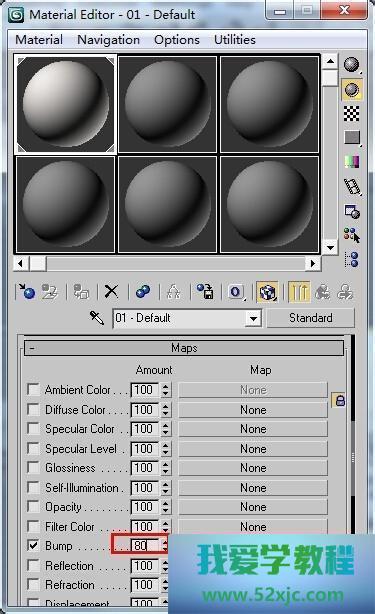Click the Diffuse Color None map button

(x=253, y=410)
